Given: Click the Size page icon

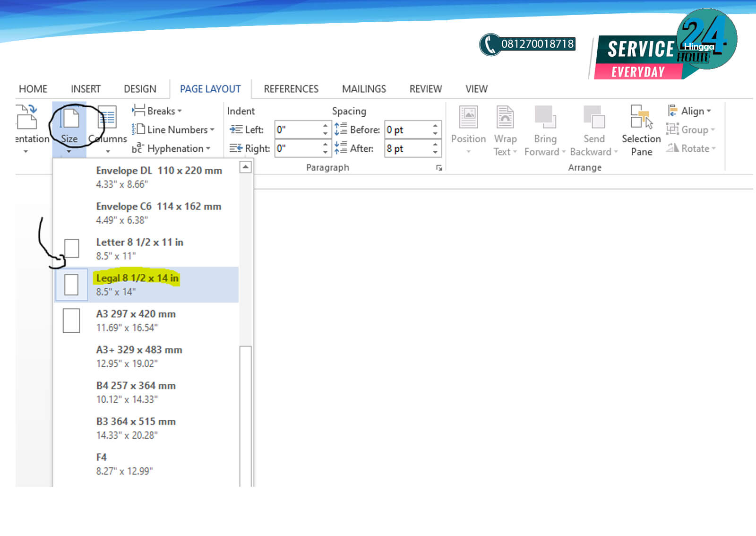Looking at the screenshot, I should coord(70,119).
